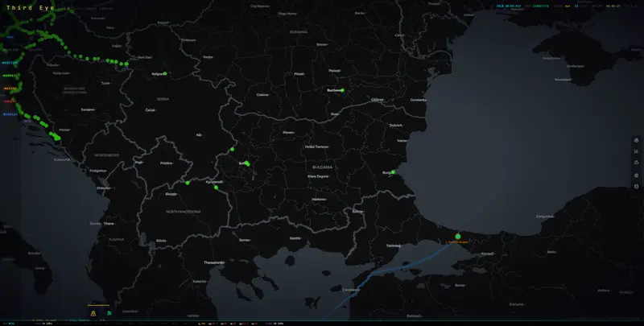Select the green marker at Burgas
This screenshot has height=326, width=644.
click(393, 172)
